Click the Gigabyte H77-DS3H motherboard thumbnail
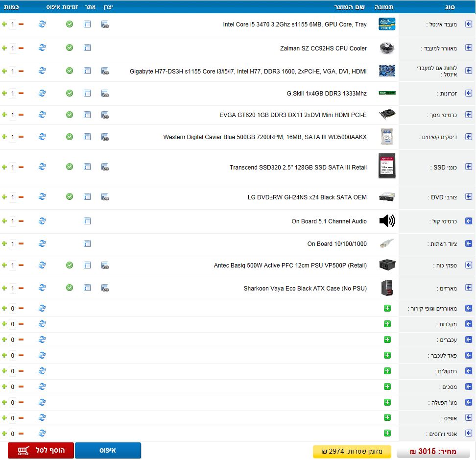476x460 pixels. point(387,71)
